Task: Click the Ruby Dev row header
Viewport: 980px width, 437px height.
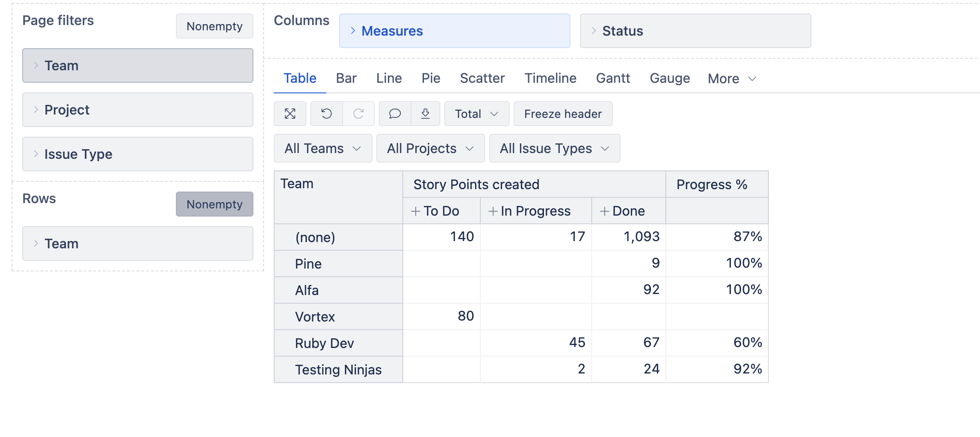Action: (324, 343)
